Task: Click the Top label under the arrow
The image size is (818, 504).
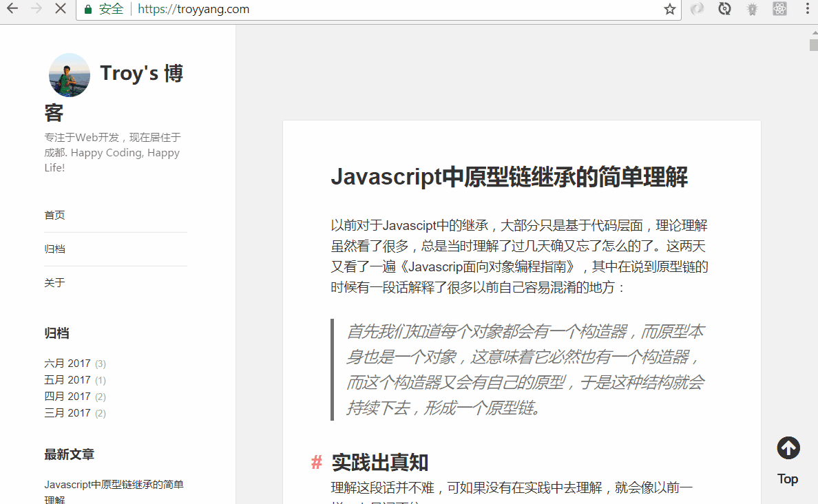Action: (788, 479)
